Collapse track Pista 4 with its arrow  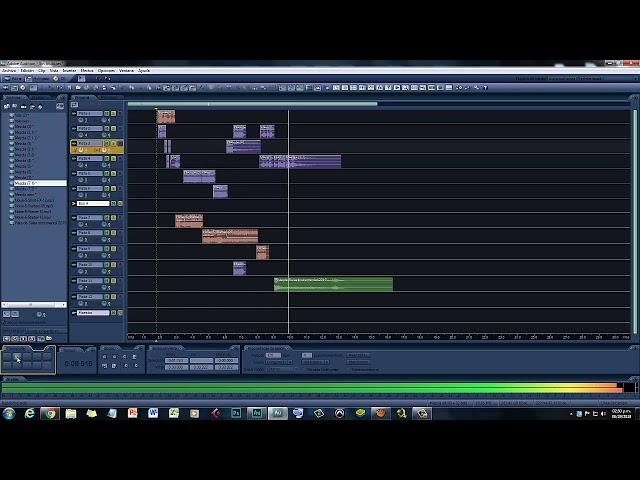74,158
